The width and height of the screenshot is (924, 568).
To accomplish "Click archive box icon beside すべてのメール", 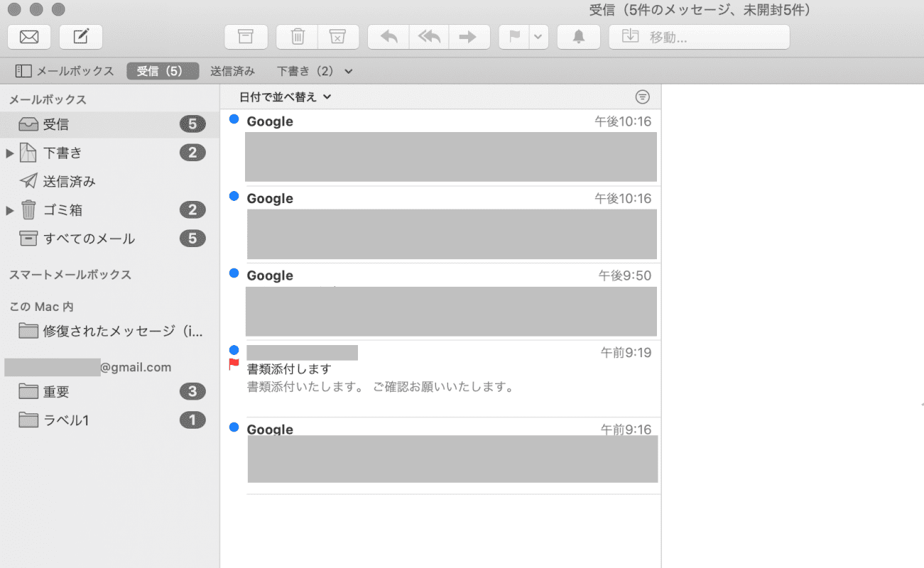I will point(28,239).
